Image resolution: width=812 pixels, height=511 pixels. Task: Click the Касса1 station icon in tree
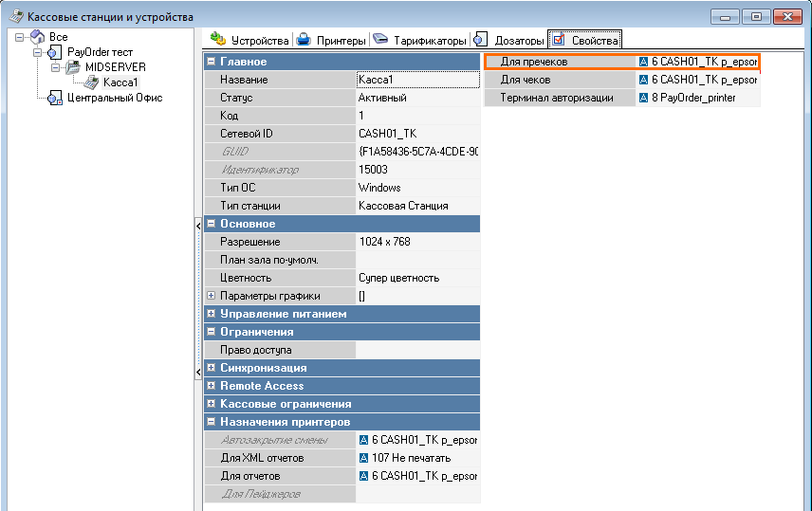tap(92, 82)
